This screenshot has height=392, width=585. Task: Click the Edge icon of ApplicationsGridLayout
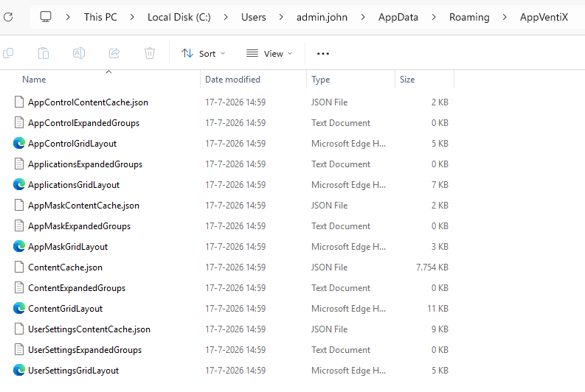pos(19,184)
